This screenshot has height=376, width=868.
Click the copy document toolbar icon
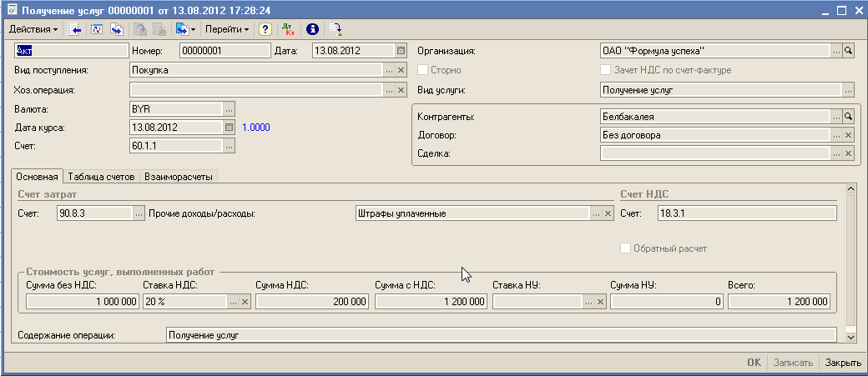tap(116, 28)
